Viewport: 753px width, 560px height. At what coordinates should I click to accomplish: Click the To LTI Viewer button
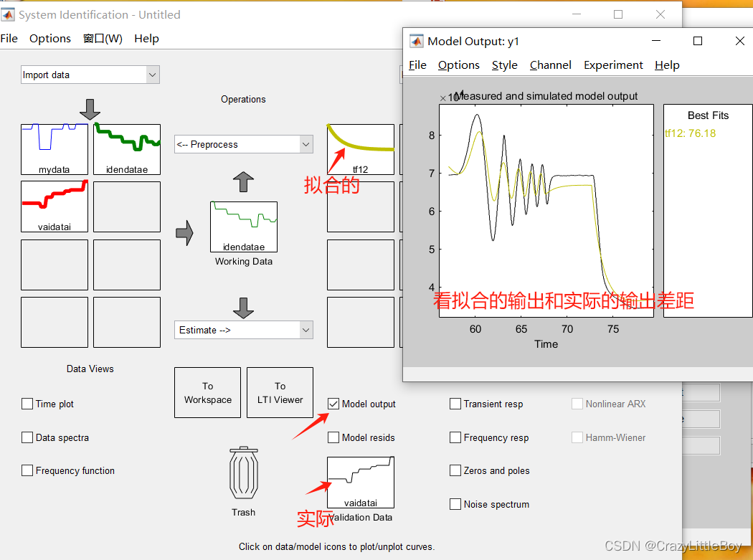pos(280,392)
